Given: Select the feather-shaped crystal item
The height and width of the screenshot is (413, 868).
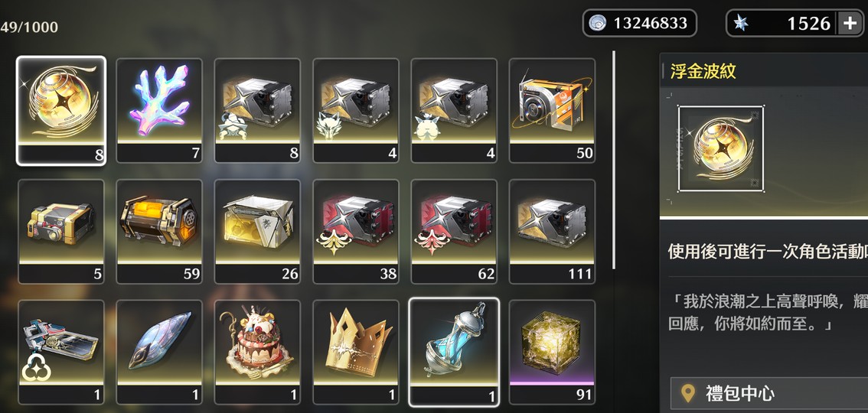Looking at the screenshot, I should tap(159, 352).
